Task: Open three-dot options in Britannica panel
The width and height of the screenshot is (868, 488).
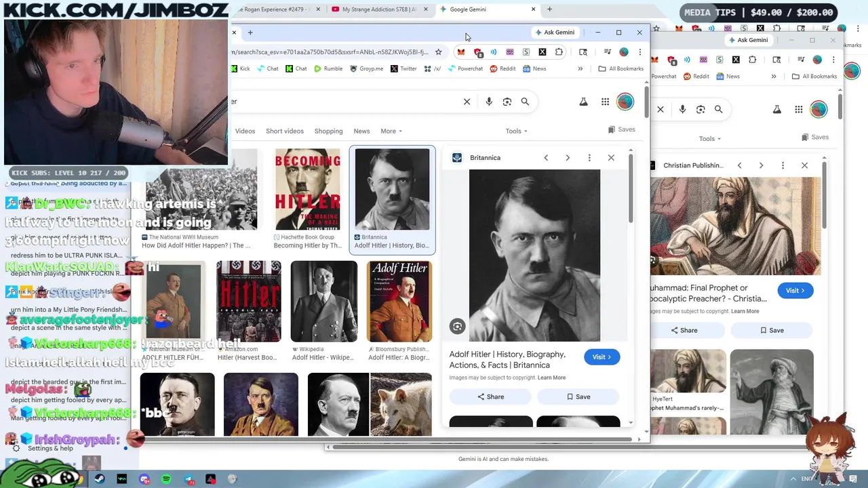Action: click(589, 158)
